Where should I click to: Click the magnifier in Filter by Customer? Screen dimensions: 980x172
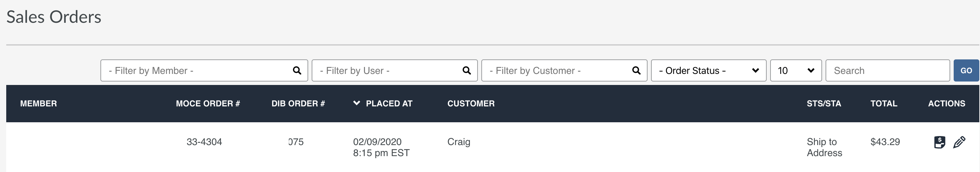[x=636, y=70]
